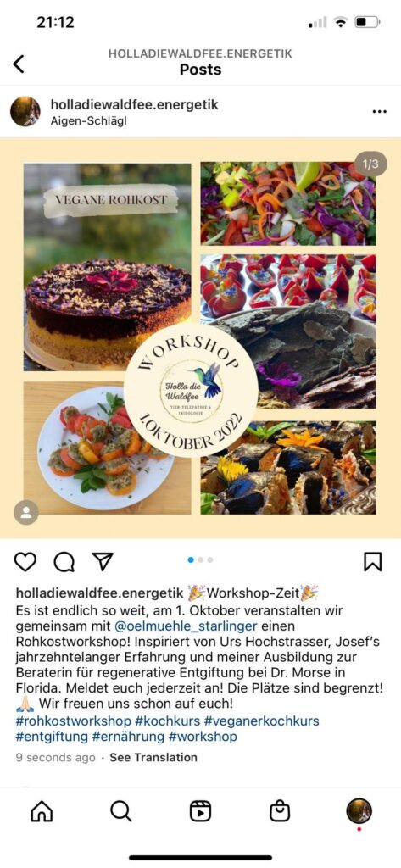Open the @oelmuehle_starlinger mention

185,626
